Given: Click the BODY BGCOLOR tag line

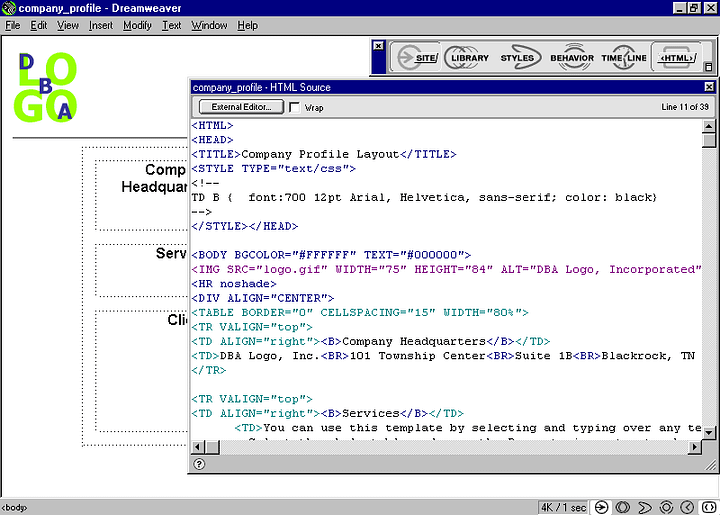Looking at the screenshot, I should [x=331, y=255].
